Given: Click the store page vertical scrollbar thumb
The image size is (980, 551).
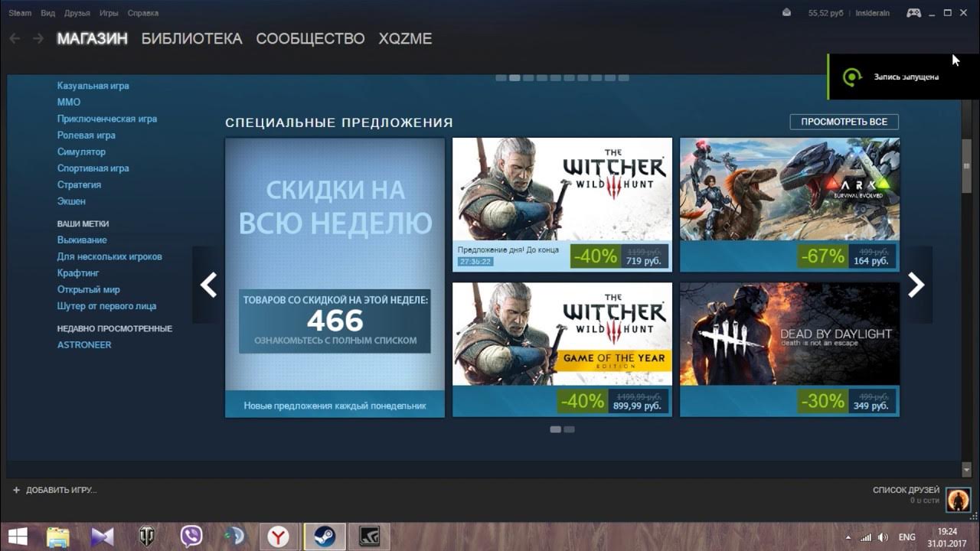Looking at the screenshot, I should [x=966, y=165].
